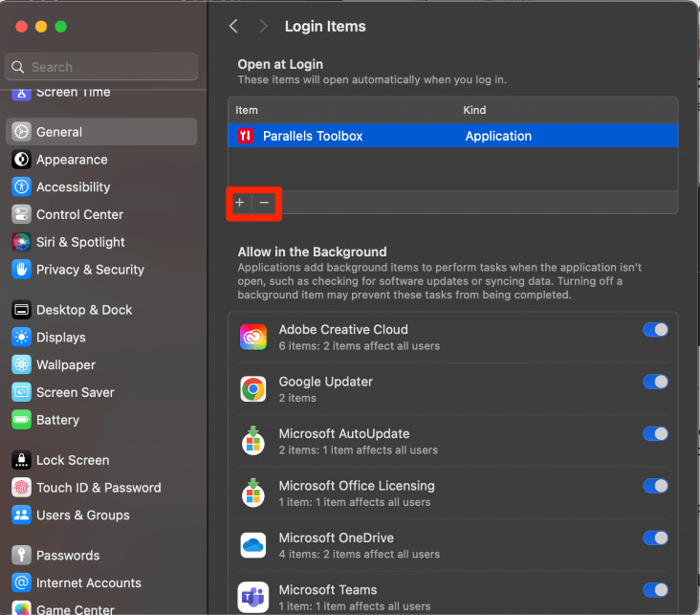This screenshot has height=615, width=700.
Task: Open Accessibility settings icon
Action: pyautogui.click(x=21, y=187)
